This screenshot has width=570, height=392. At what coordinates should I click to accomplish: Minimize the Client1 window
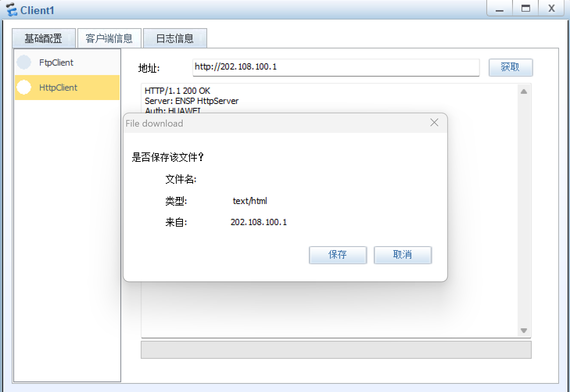[x=499, y=9]
